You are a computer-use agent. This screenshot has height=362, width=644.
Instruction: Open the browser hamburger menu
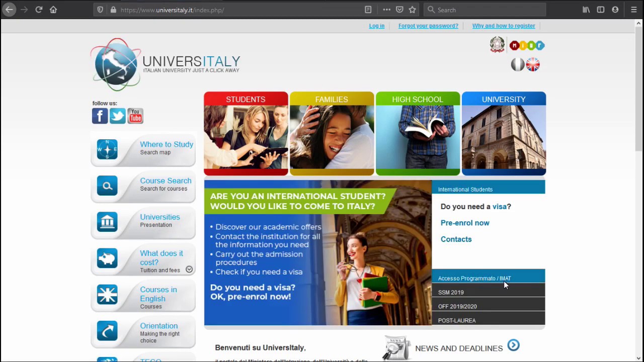point(634,10)
